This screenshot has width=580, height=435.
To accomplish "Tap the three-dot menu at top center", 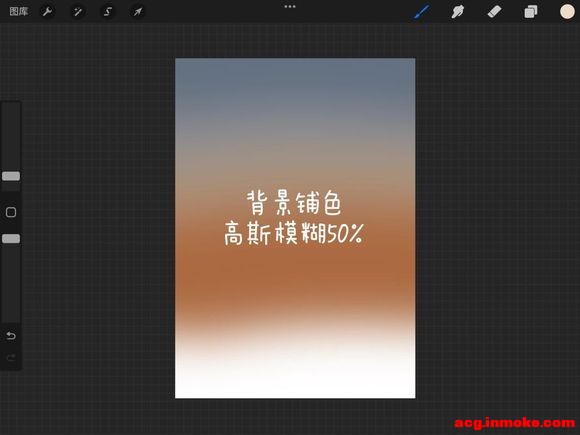I will [x=290, y=6].
